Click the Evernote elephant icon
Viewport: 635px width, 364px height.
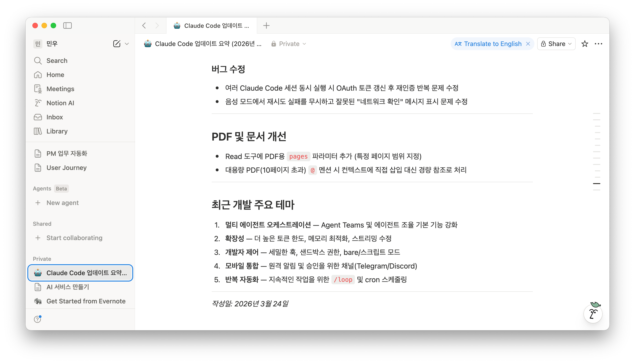coord(38,301)
